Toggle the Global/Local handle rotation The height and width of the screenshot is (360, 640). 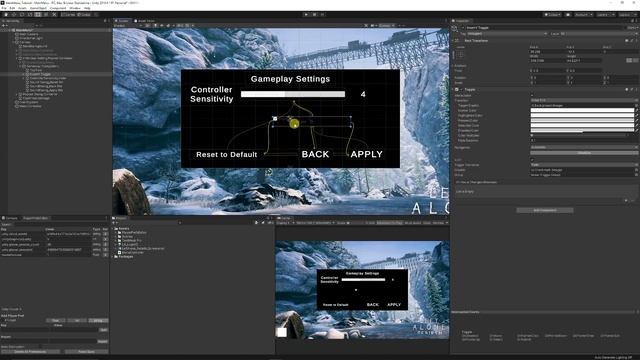click(x=84, y=14)
